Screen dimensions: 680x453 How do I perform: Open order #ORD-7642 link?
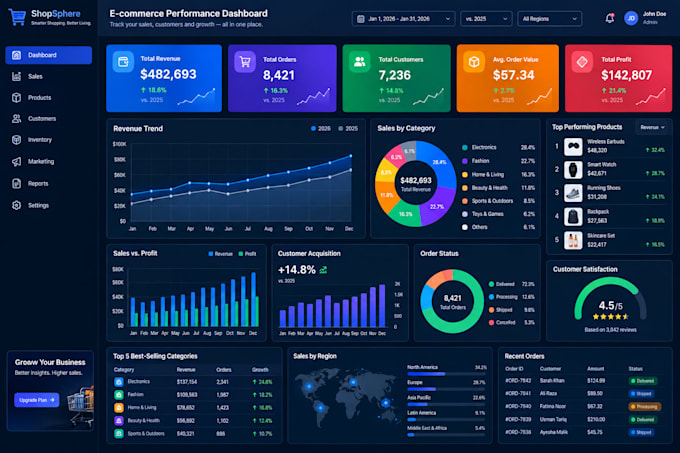click(x=518, y=381)
